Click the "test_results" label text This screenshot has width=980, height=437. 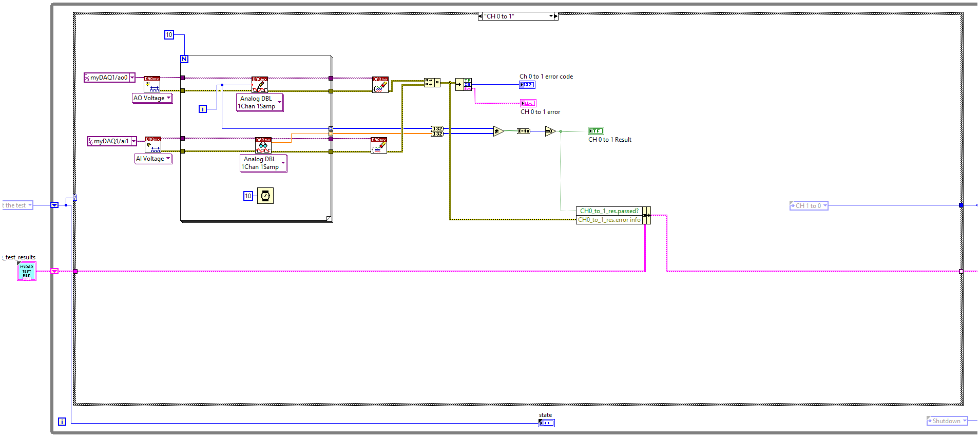(20, 257)
